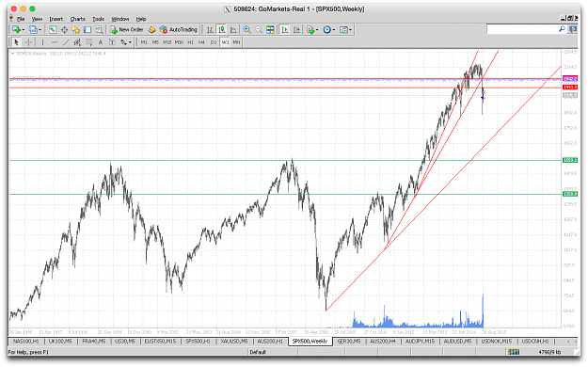Open the Profiles toolbar button
This screenshot has height=367, width=588.
tap(33, 30)
